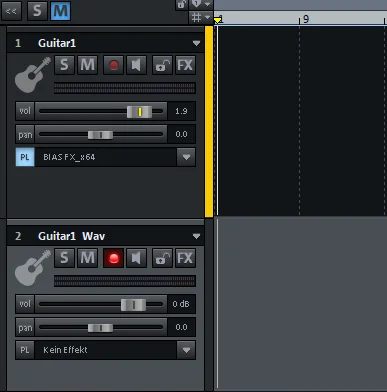Open the plugin dropdown next to BIAS FX_x64
The image size is (387, 392).
point(186,157)
